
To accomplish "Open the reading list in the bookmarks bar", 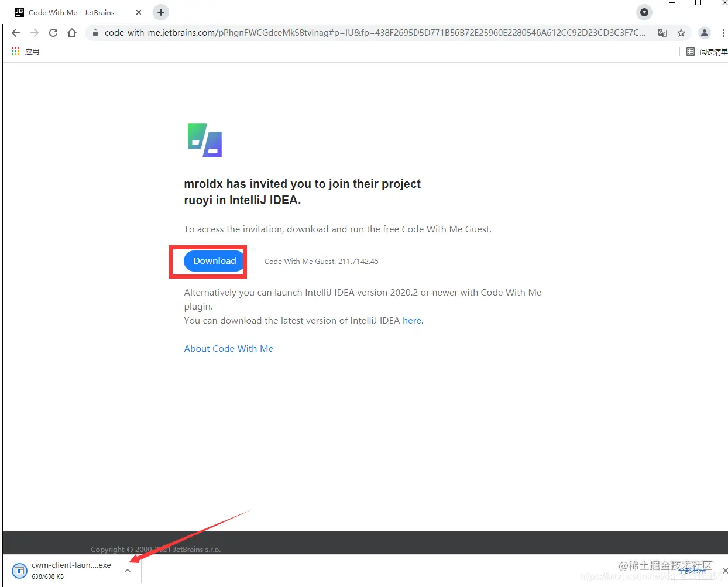I will pyautogui.click(x=707, y=52).
